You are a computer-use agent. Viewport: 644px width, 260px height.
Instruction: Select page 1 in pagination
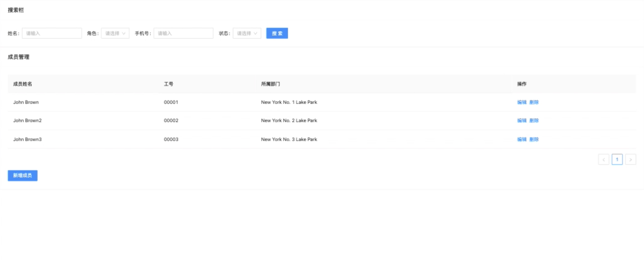[x=617, y=159]
